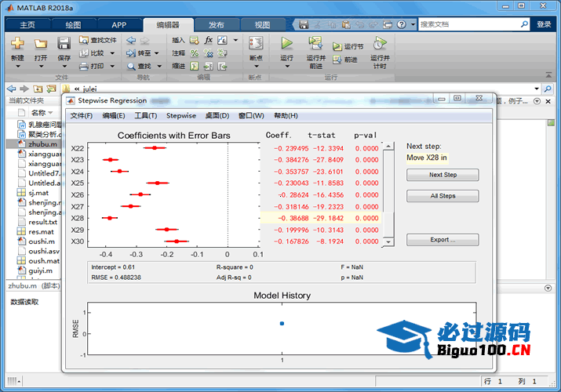Click the address bar search icon
This screenshot has width=561, height=392.
[548, 89]
